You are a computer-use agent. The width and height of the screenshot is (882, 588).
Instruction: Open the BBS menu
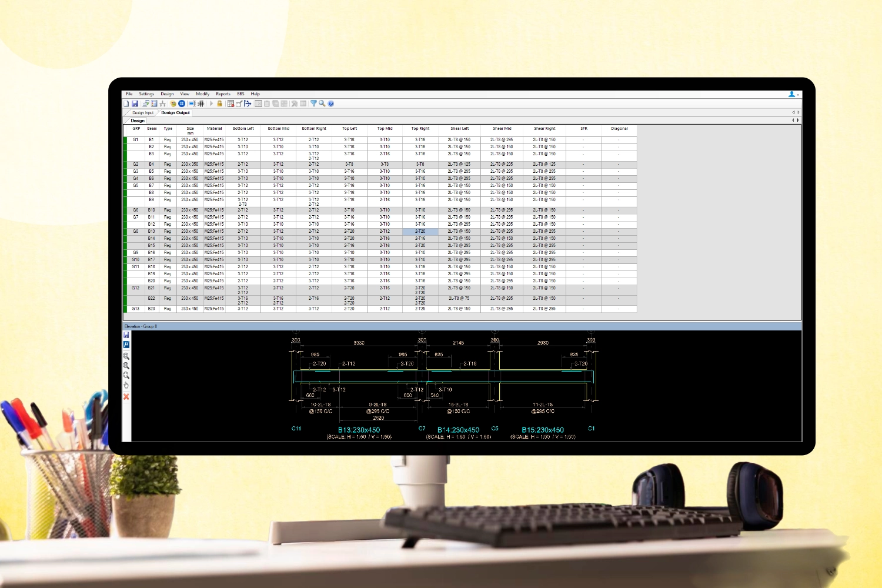click(240, 94)
